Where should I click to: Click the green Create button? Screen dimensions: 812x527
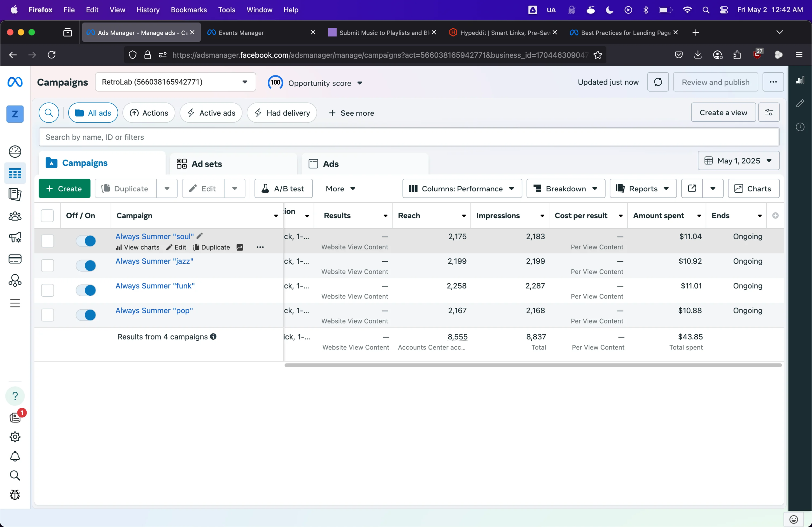[64, 189]
